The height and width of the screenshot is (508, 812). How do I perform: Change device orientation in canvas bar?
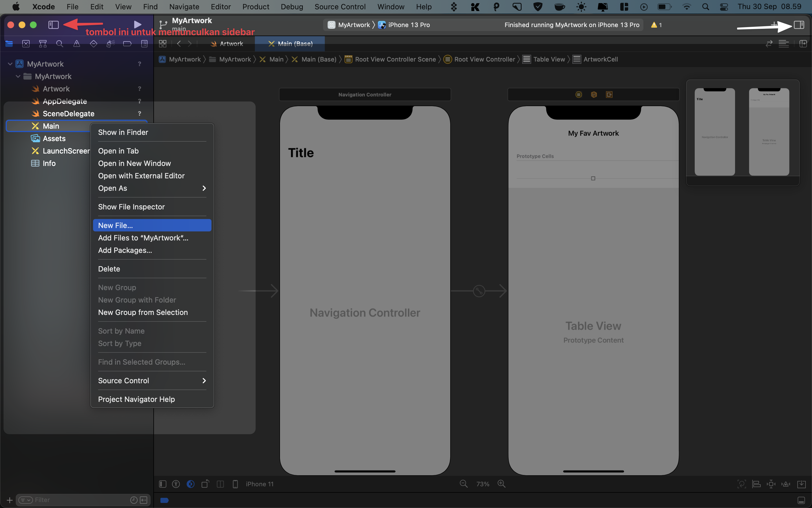(x=205, y=484)
